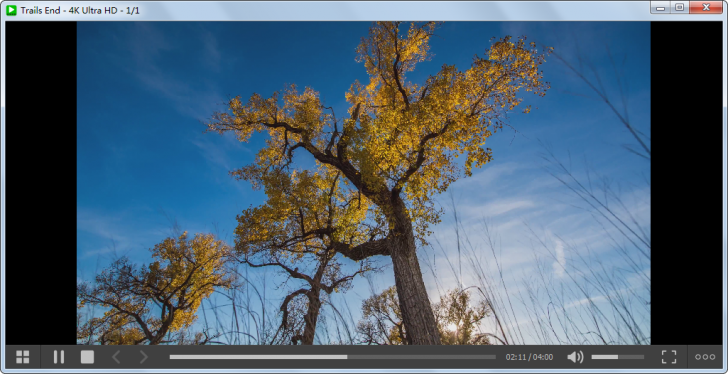Enter fullscreen mode

tap(669, 357)
